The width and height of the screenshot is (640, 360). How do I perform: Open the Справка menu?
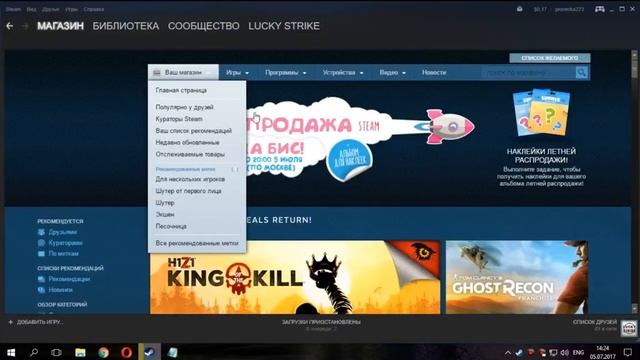point(93,9)
